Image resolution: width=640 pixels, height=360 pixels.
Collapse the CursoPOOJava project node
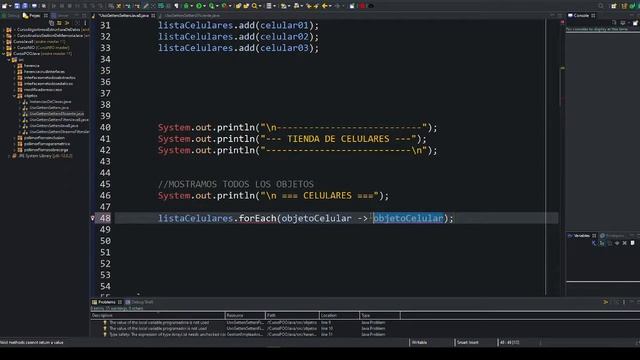(x=4, y=53)
